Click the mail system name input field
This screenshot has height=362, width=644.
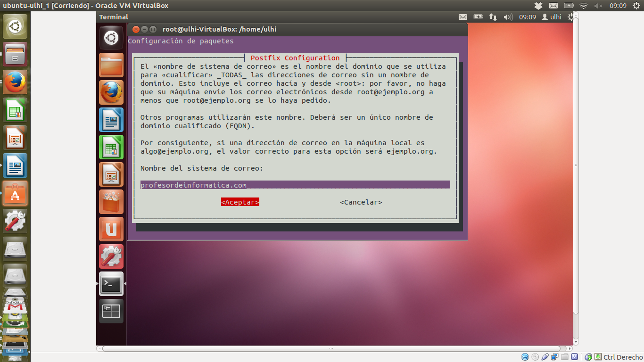coord(295,185)
